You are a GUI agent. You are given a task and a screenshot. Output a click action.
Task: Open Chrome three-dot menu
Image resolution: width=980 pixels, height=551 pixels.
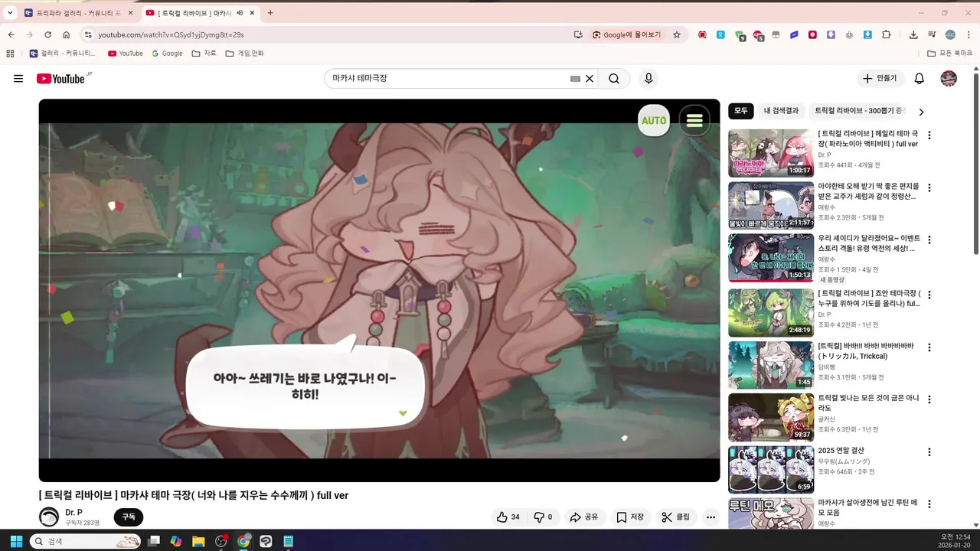pyautogui.click(x=968, y=34)
